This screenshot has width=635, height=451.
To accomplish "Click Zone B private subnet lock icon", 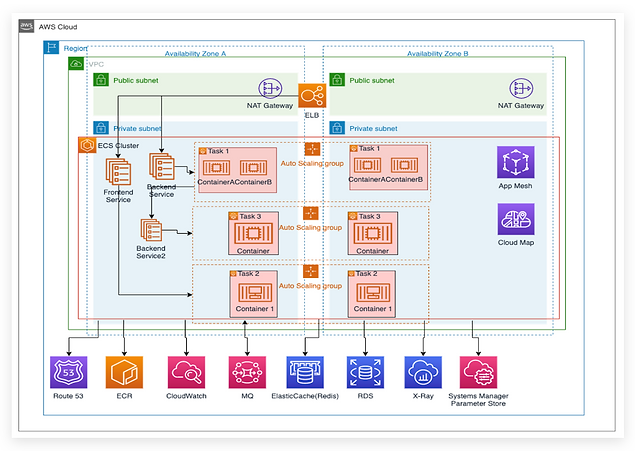I will coord(337,128).
